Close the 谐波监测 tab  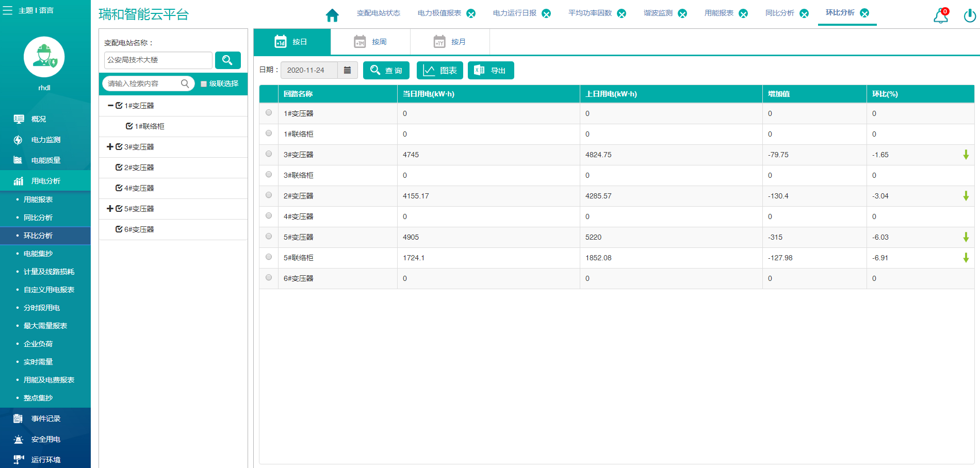(x=682, y=14)
